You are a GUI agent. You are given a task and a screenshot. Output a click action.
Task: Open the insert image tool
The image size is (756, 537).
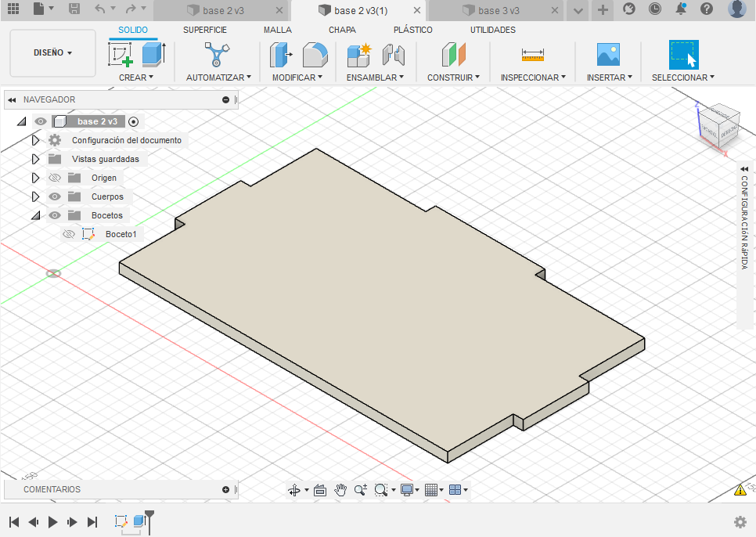pyautogui.click(x=608, y=55)
